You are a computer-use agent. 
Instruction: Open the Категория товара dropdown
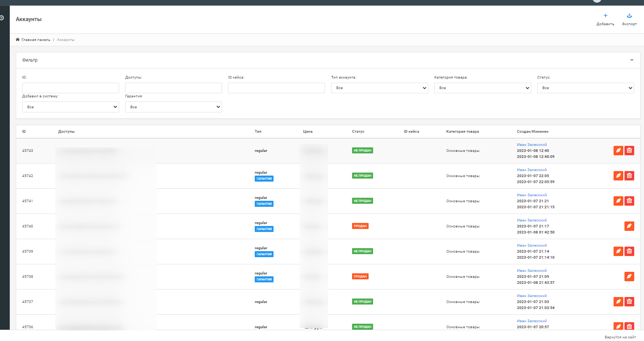(x=482, y=88)
